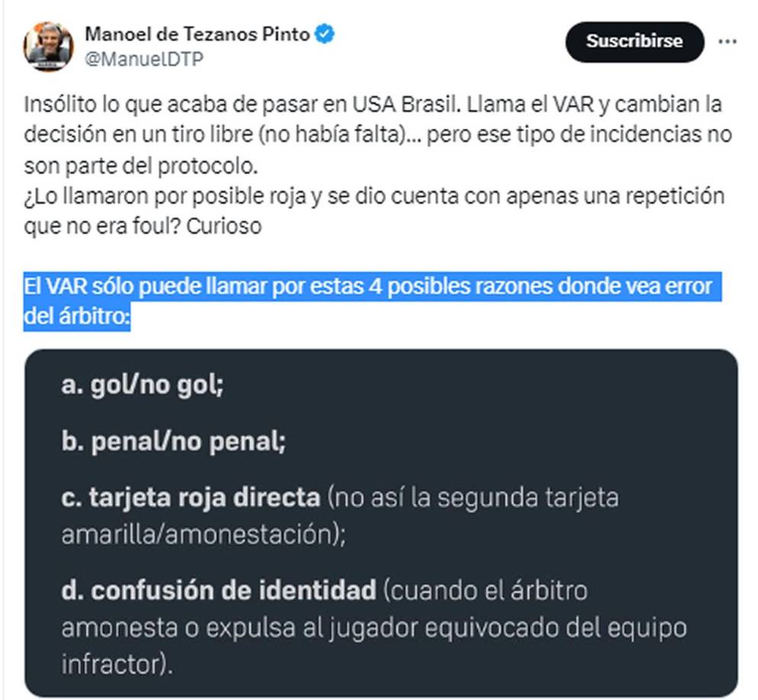Open the @ManuelDTP profile link

point(143,56)
